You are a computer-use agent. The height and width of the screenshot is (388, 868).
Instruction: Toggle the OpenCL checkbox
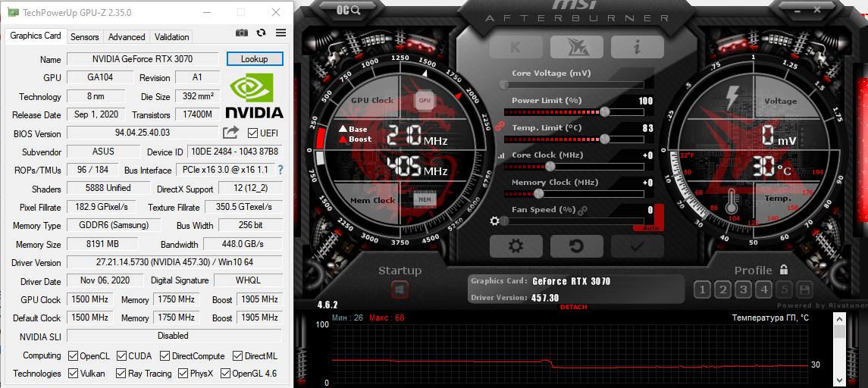pos(73,355)
